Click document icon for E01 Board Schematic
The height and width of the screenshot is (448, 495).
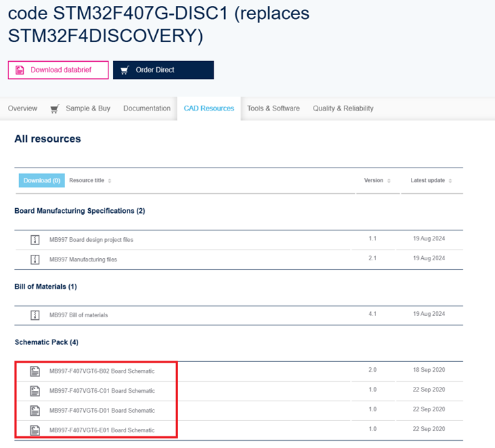click(35, 430)
